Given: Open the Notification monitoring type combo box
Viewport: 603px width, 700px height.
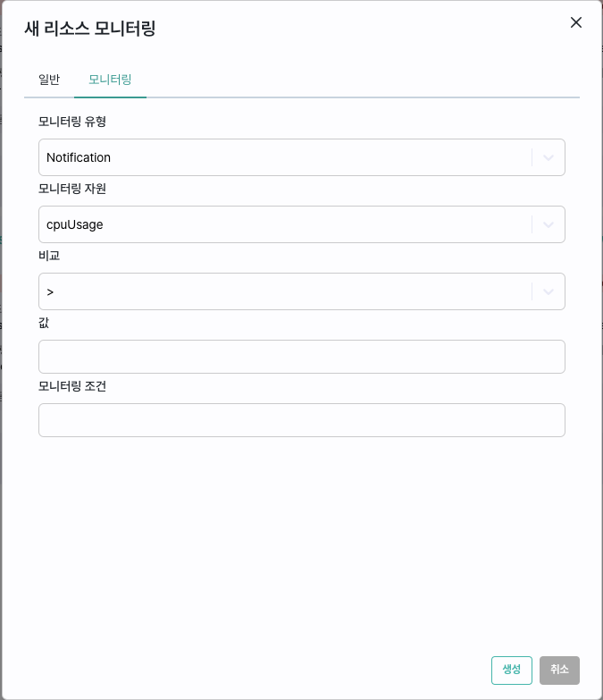Looking at the screenshot, I should point(302,157).
